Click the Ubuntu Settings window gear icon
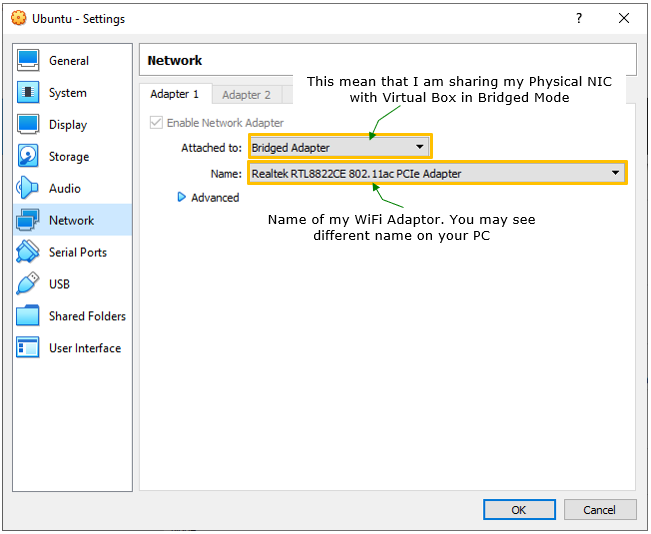 pyautogui.click(x=18, y=18)
